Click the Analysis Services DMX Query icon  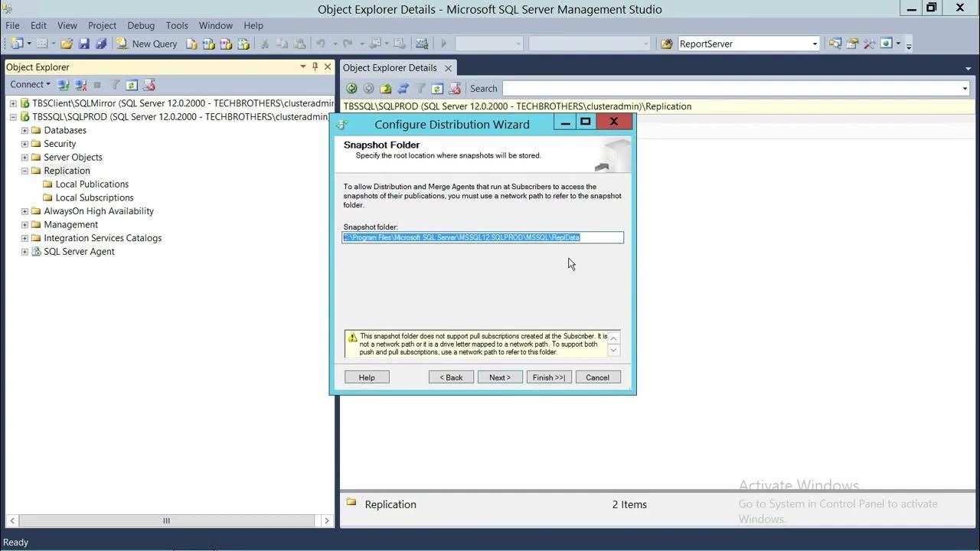click(226, 44)
